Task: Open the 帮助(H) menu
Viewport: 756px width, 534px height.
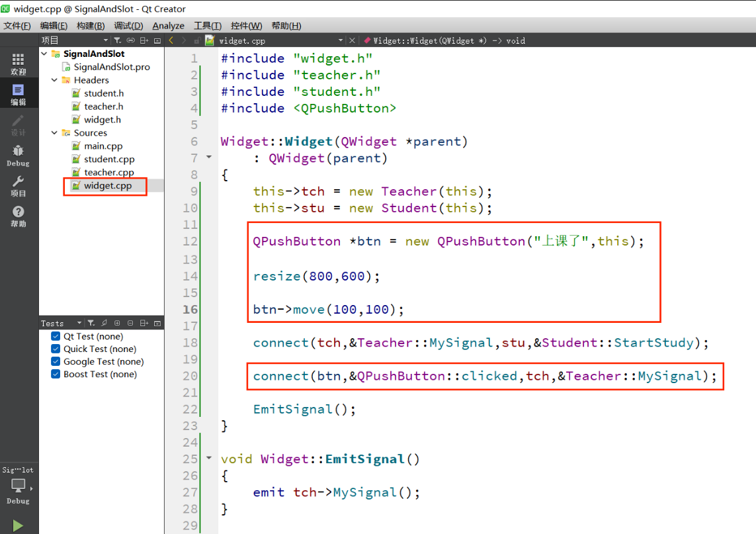Action: [286, 26]
